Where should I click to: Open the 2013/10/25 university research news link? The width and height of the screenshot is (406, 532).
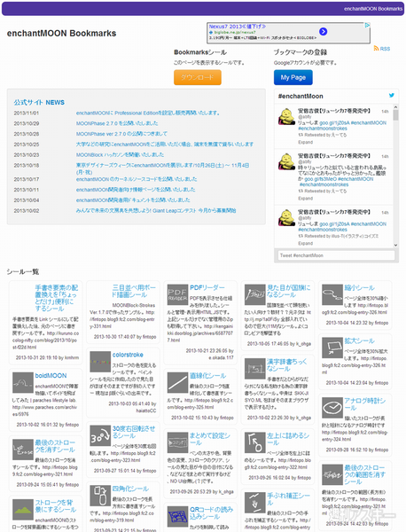click(165, 145)
